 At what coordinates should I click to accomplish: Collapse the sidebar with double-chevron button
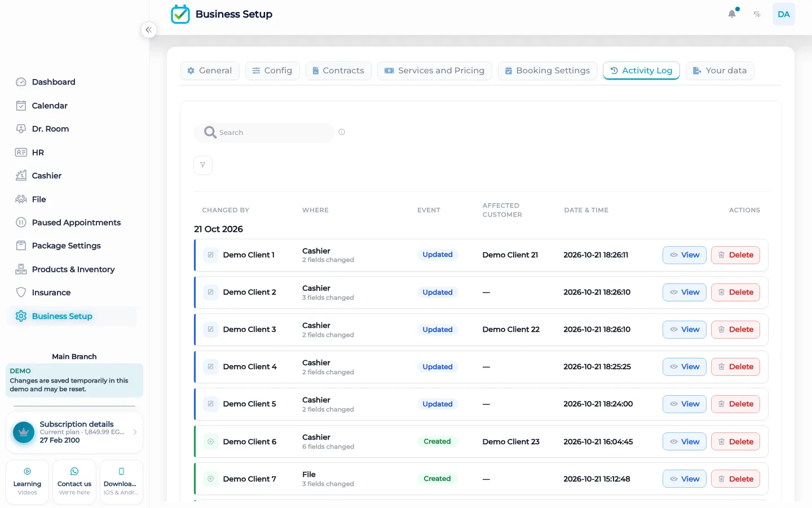pyautogui.click(x=148, y=30)
